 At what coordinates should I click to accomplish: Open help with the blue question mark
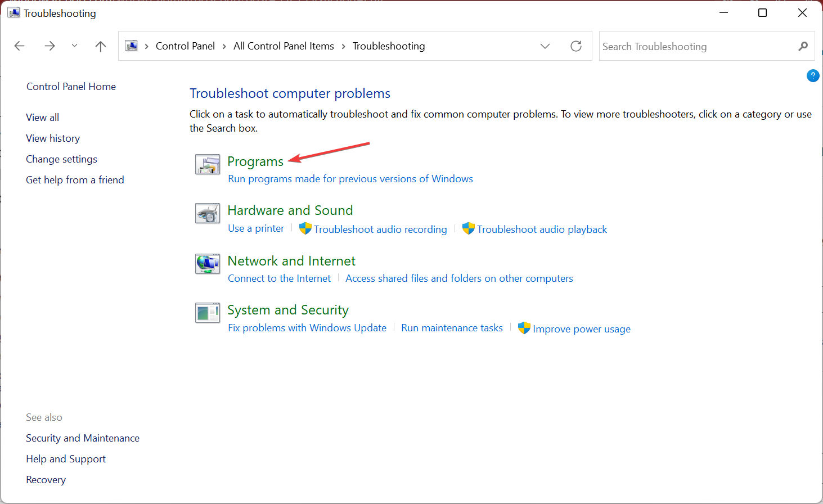pyautogui.click(x=813, y=75)
